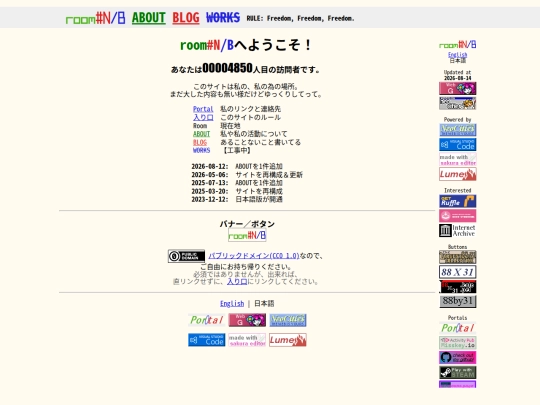
Task: Click the NeoCities badge in the footer
Action: coord(288,320)
